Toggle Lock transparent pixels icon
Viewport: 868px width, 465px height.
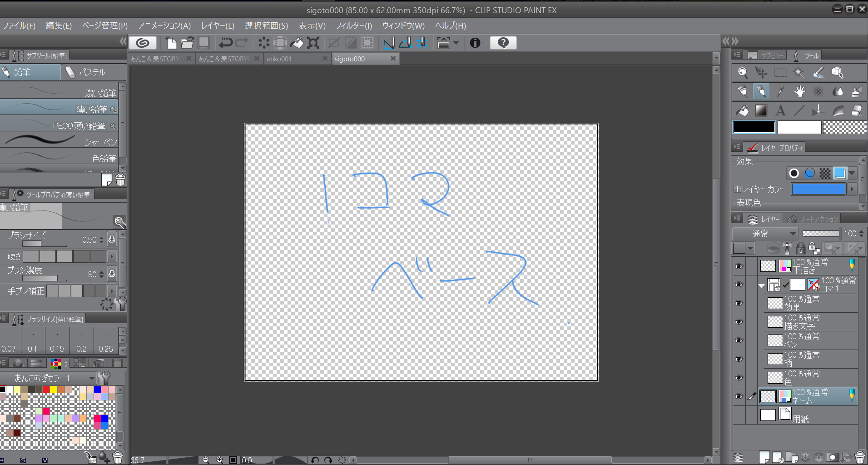point(814,248)
